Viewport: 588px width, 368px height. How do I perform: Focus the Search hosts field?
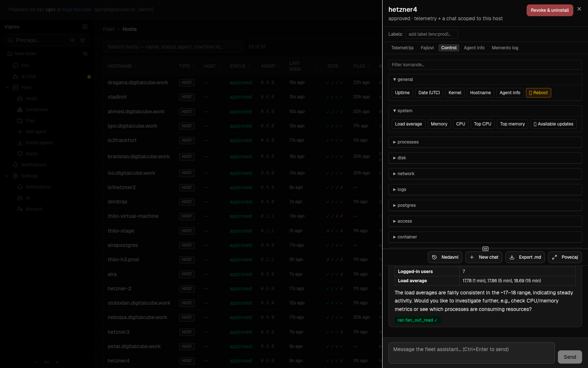(173, 47)
